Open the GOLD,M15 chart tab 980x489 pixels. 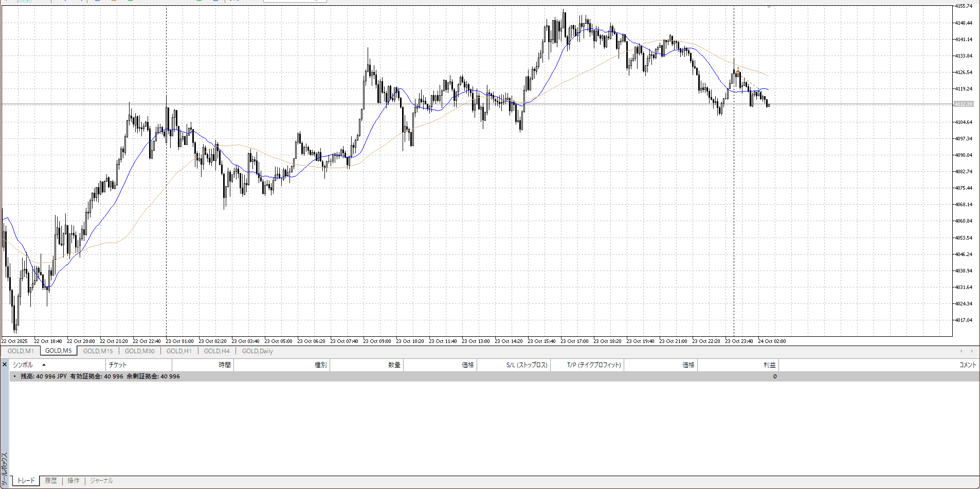(98, 351)
